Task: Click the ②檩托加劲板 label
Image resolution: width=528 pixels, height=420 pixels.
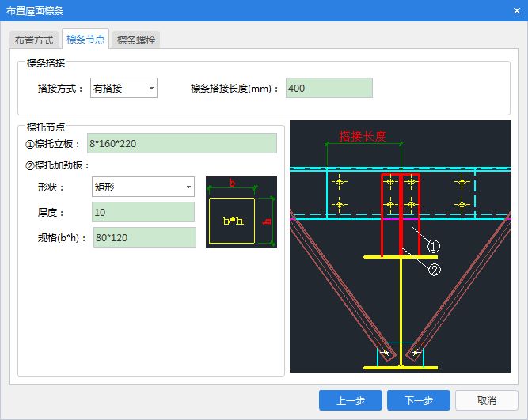Action: [x=57, y=165]
